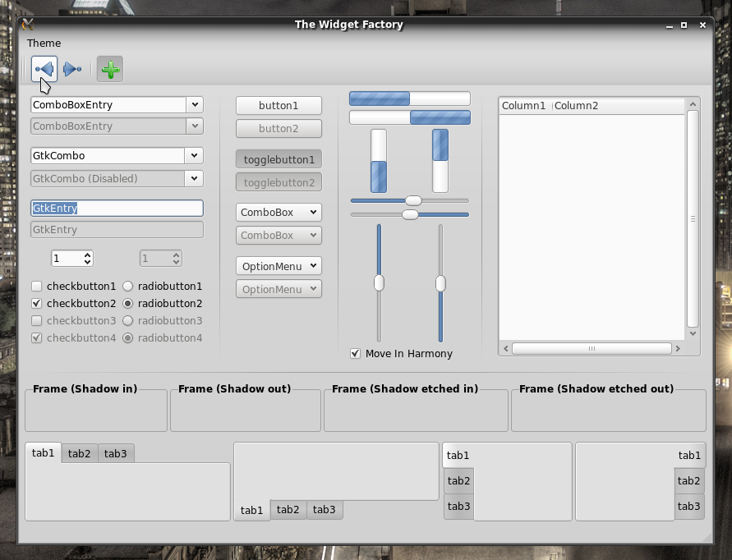Toggle checkbutton1 checkbox
732x560 pixels.
click(x=36, y=286)
